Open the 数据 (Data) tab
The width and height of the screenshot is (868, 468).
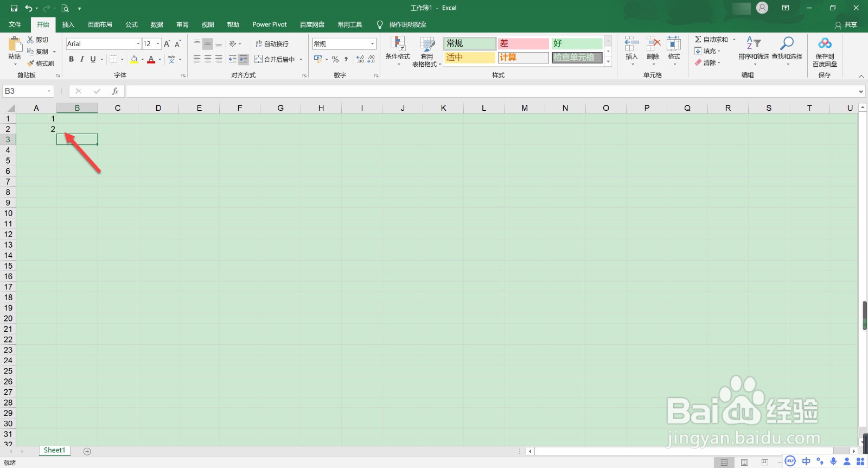pyautogui.click(x=157, y=24)
